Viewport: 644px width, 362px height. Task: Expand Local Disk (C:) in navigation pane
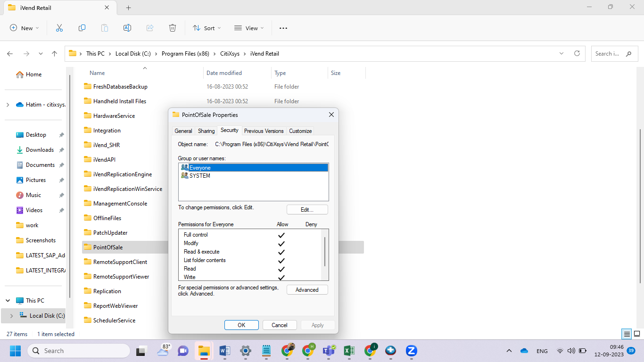tap(11, 316)
